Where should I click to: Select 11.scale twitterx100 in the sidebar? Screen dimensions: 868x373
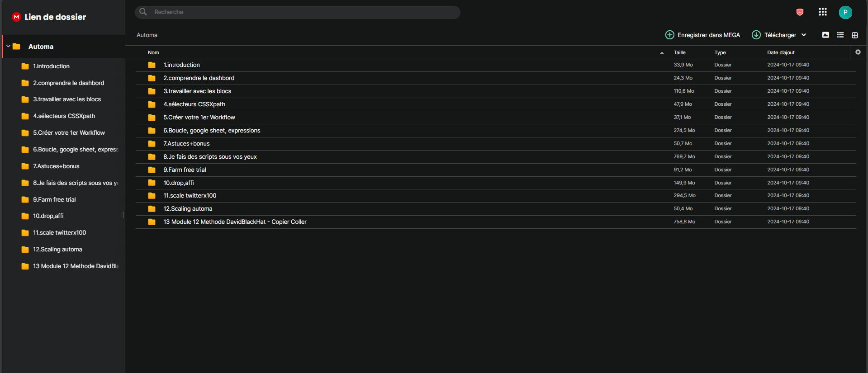pos(59,233)
